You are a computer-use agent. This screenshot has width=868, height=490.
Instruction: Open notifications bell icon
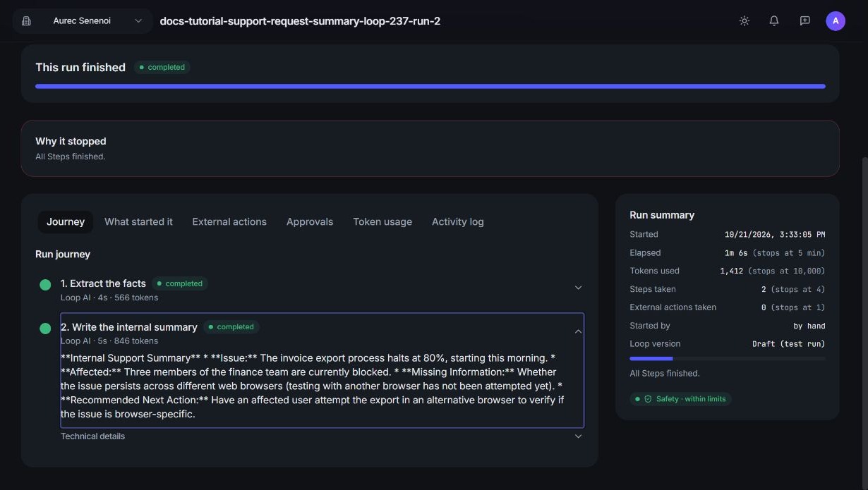pos(774,21)
